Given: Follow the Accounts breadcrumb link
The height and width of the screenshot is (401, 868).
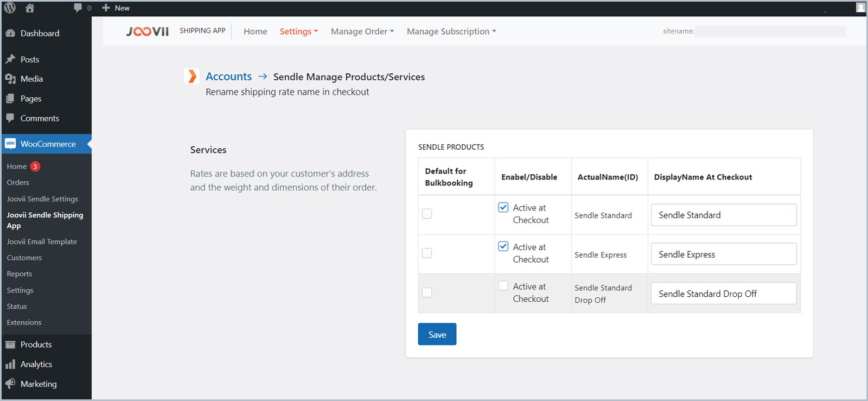Looking at the screenshot, I should coord(228,77).
